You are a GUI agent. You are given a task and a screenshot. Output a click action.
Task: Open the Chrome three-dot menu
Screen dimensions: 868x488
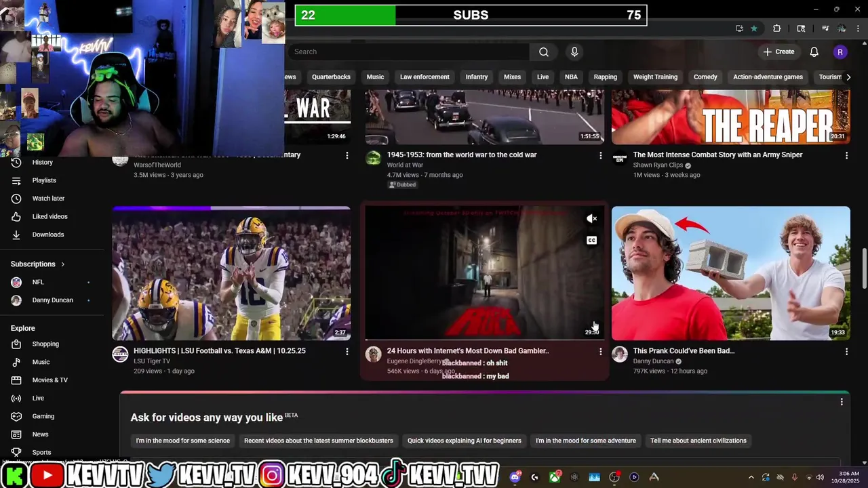click(x=858, y=28)
